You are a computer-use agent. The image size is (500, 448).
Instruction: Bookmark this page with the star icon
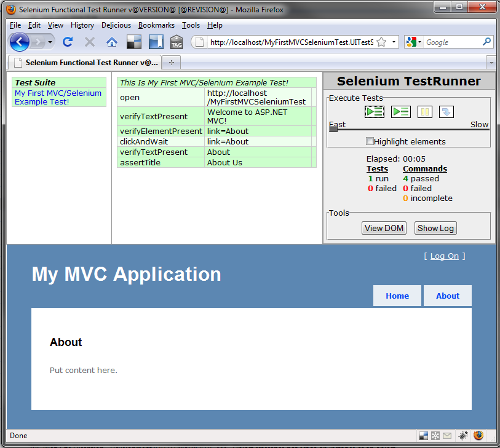point(381,42)
